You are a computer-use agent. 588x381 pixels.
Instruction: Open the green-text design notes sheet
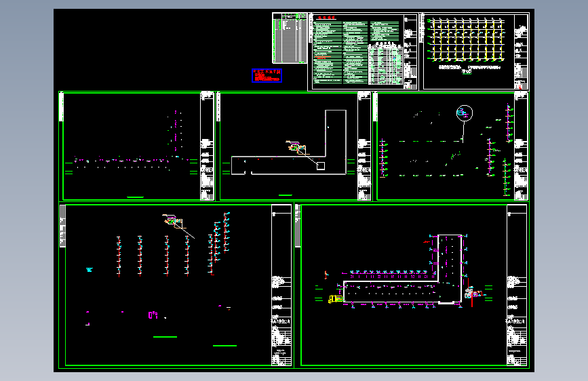coord(363,52)
